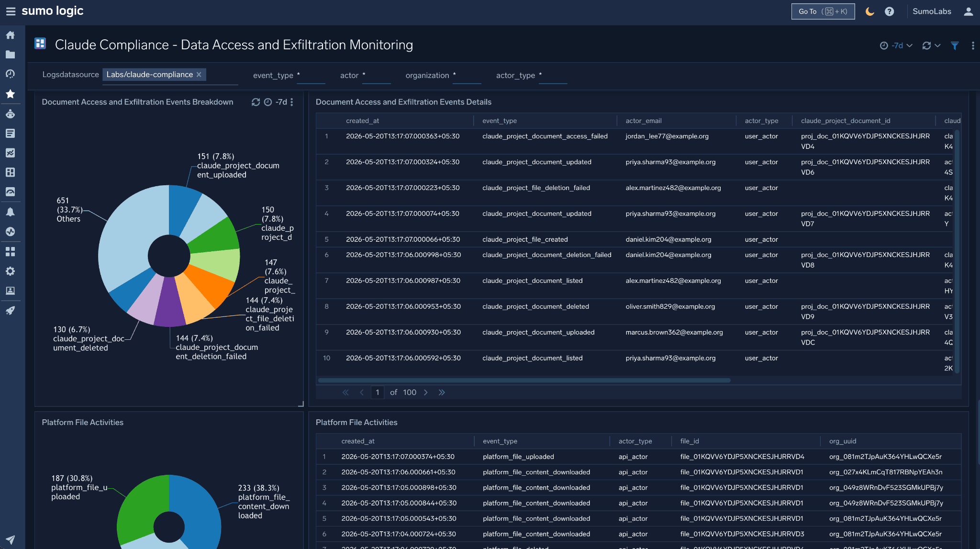980x549 pixels.
Task: Sort details table by actor_email column
Action: coord(643,121)
